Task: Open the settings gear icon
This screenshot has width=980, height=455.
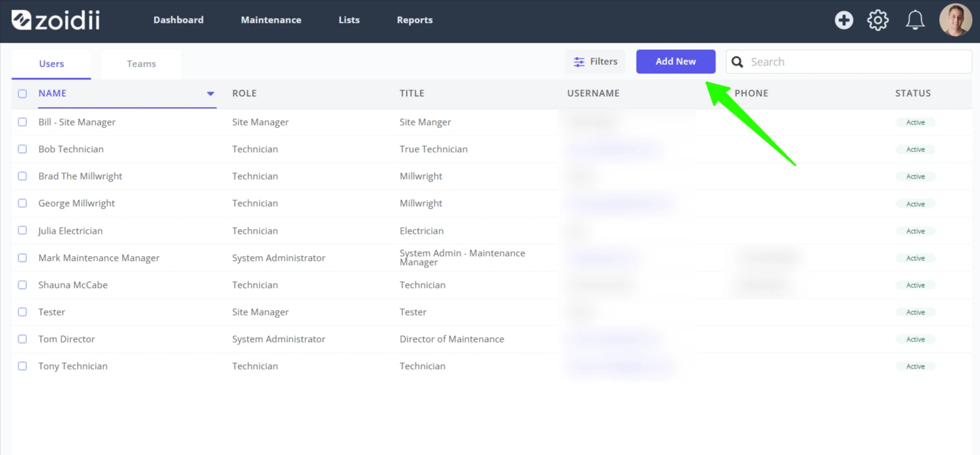Action: 878,20
